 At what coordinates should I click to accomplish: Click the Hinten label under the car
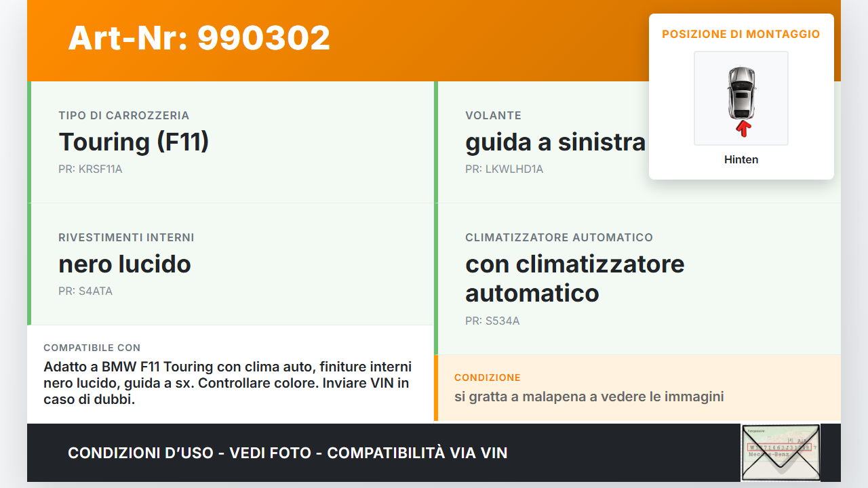pos(741,160)
